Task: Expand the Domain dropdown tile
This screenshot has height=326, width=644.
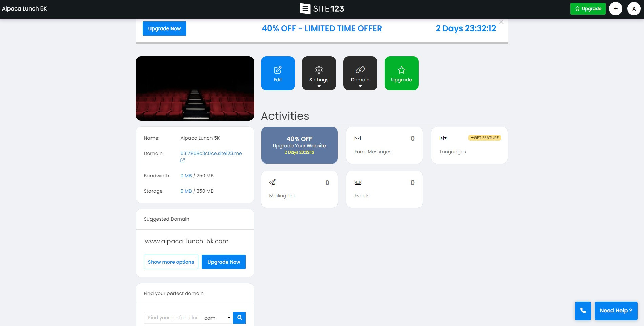Action: pyautogui.click(x=360, y=73)
